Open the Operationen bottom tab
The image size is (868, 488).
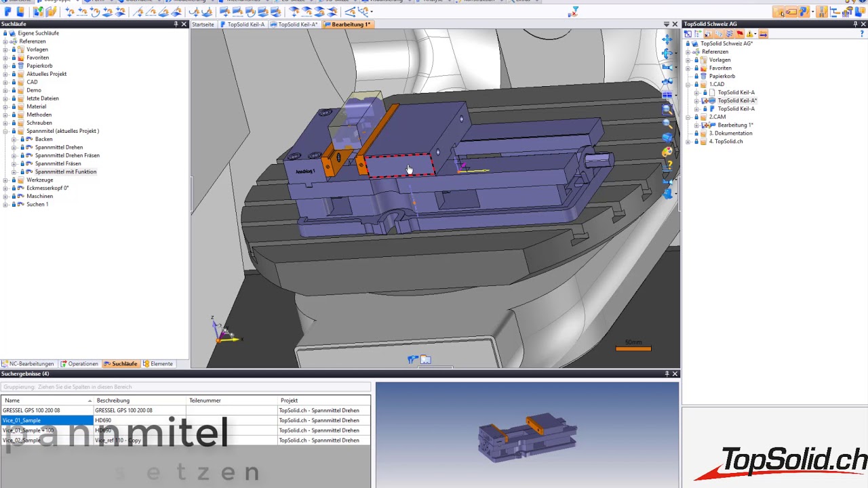pos(79,364)
